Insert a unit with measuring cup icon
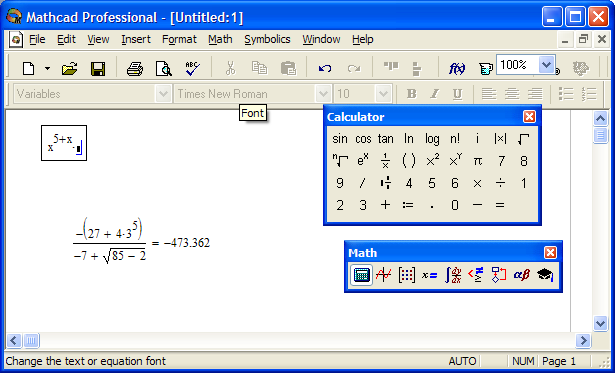The height and width of the screenshot is (373, 615). (485, 69)
